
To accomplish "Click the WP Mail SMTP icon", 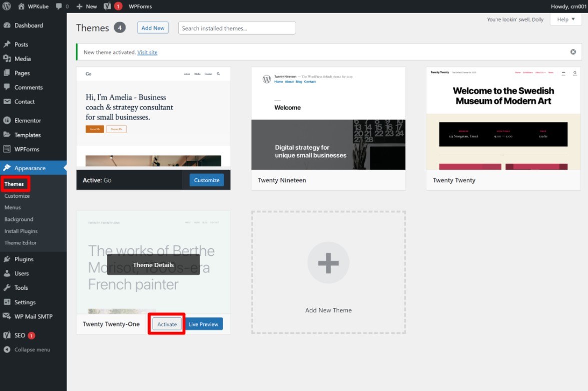I will click(7, 316).
